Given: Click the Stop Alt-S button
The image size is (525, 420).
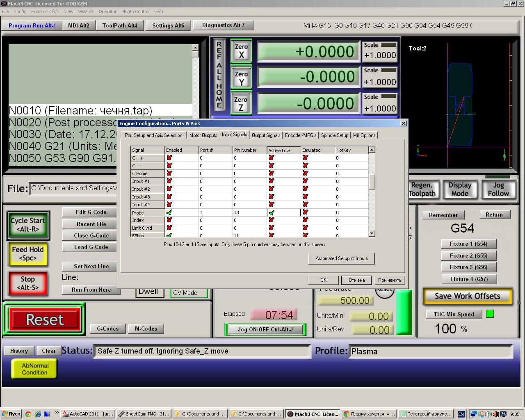Looking at the screenshot, I should pyautogui.click(x=28, y=283).
